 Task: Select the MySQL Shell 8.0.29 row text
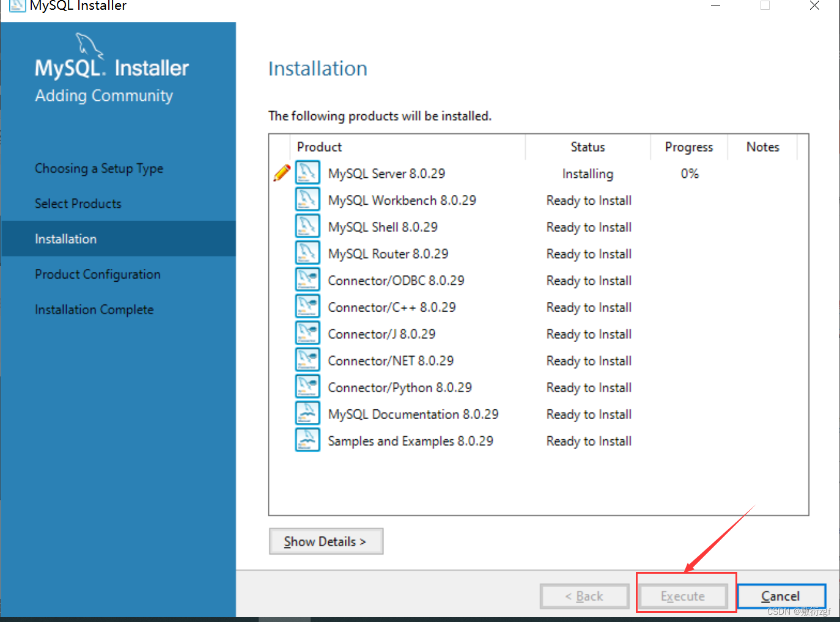click(383, 227)
